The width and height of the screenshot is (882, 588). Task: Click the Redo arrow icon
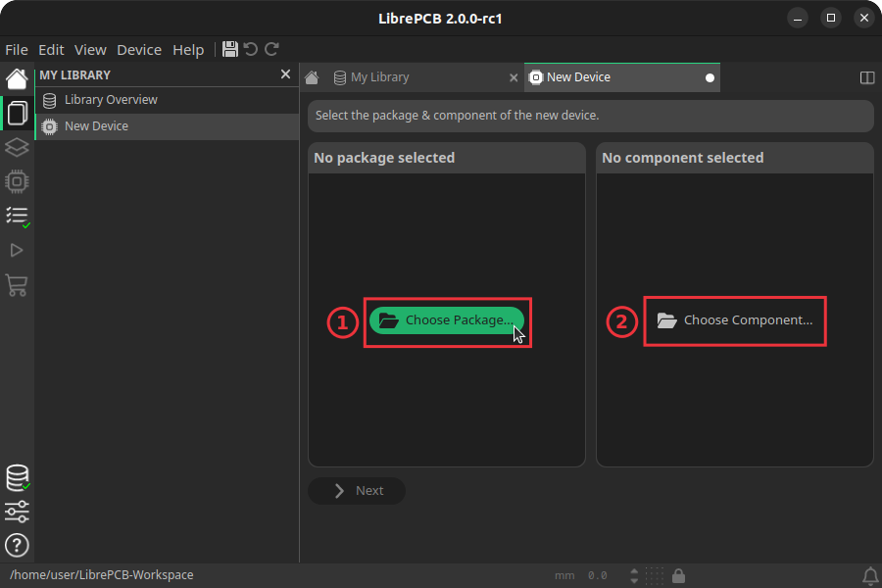[271, 49]
